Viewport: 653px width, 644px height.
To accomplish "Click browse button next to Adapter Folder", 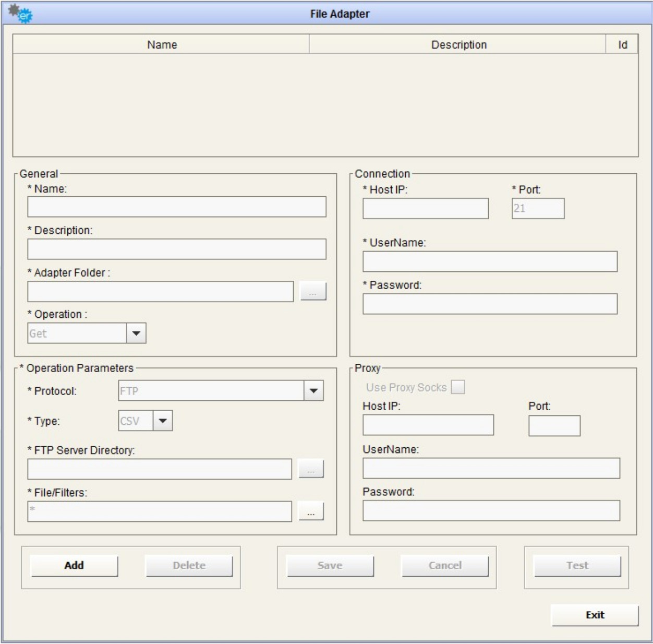I will tap(313, 291).
